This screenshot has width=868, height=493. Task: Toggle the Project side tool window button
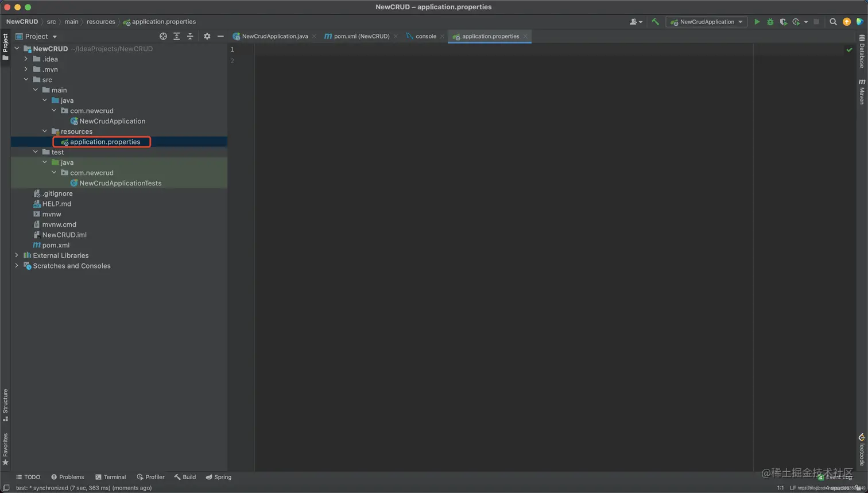tap(5, 47)
